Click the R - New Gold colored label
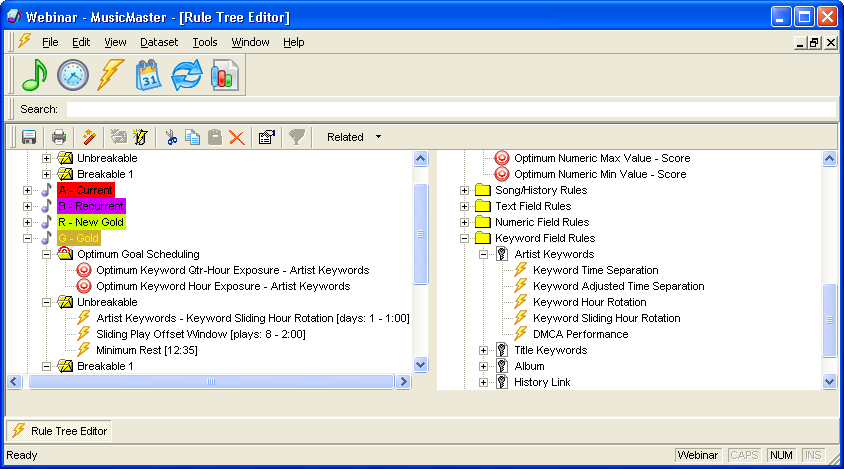 click(91, 222)
